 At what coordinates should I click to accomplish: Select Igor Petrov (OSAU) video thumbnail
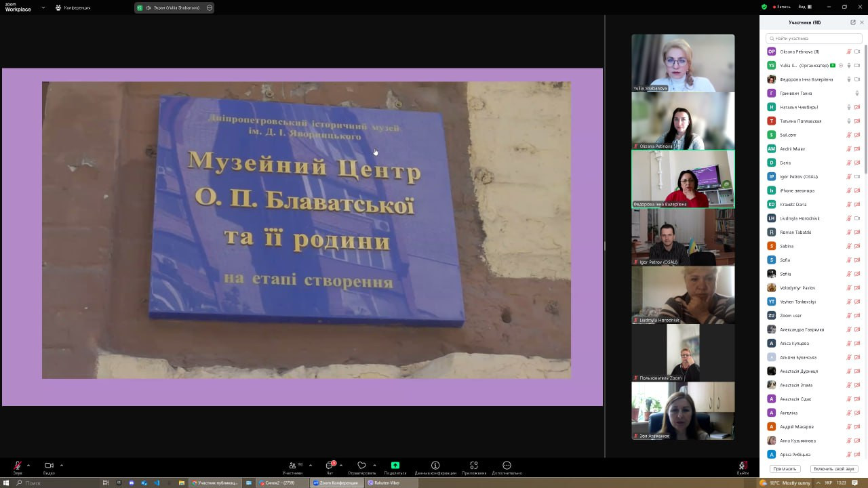coord(683,237)
